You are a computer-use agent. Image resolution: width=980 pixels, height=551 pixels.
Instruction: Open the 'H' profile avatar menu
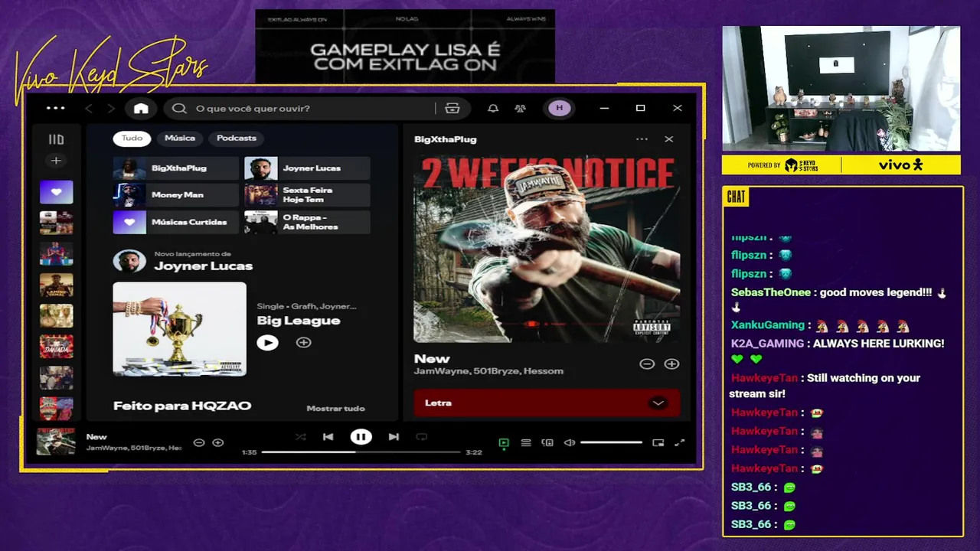[559, 109]
